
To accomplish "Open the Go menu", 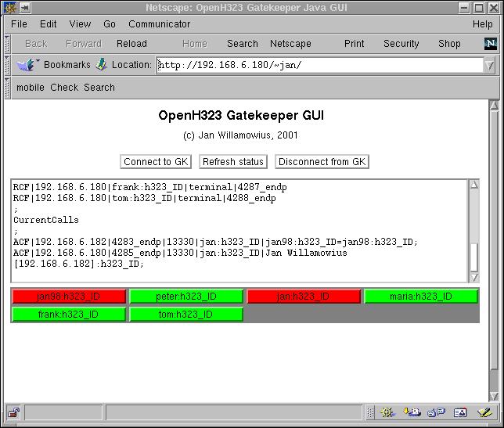I will click(110, 24).
